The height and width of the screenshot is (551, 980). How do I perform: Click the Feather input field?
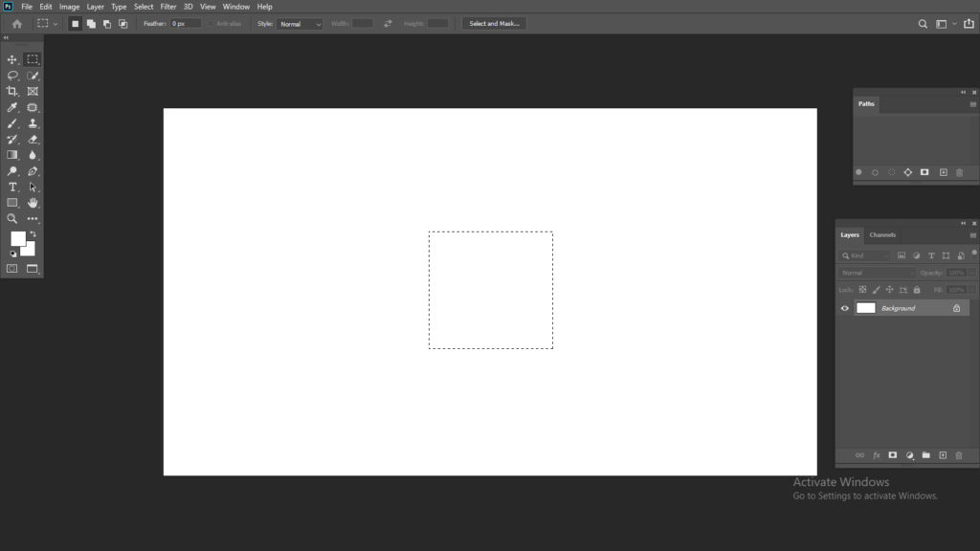[x=186, y=24]
